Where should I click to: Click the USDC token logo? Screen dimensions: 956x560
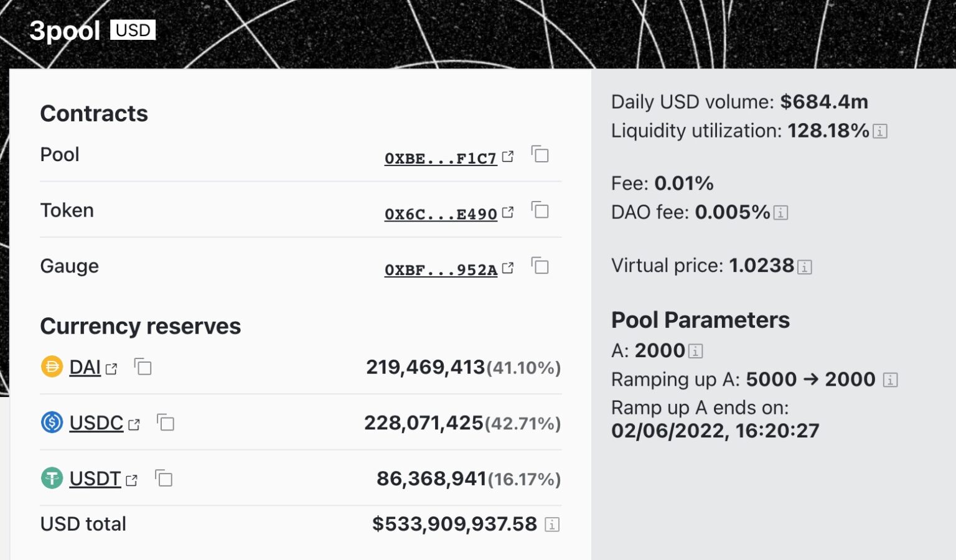click(52, 422)
